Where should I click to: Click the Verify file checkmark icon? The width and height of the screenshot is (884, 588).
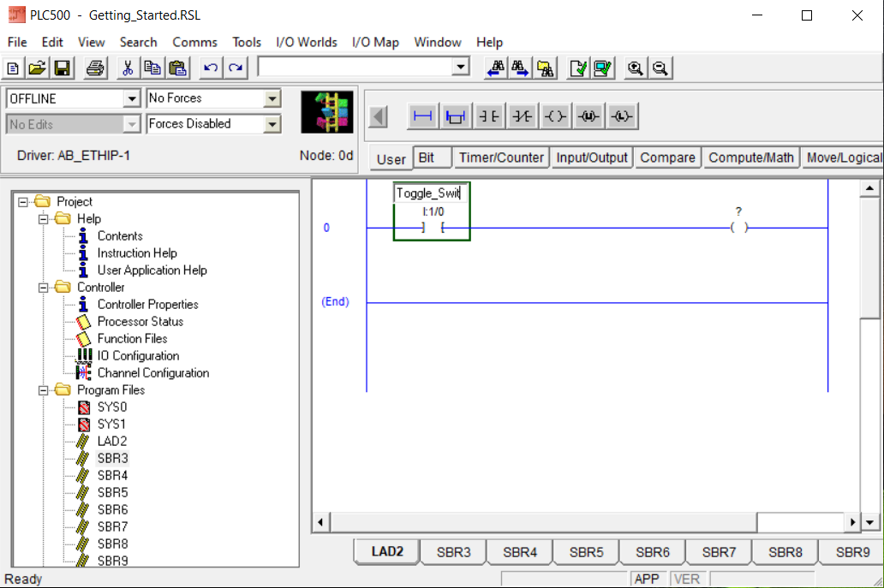(578, 68)
